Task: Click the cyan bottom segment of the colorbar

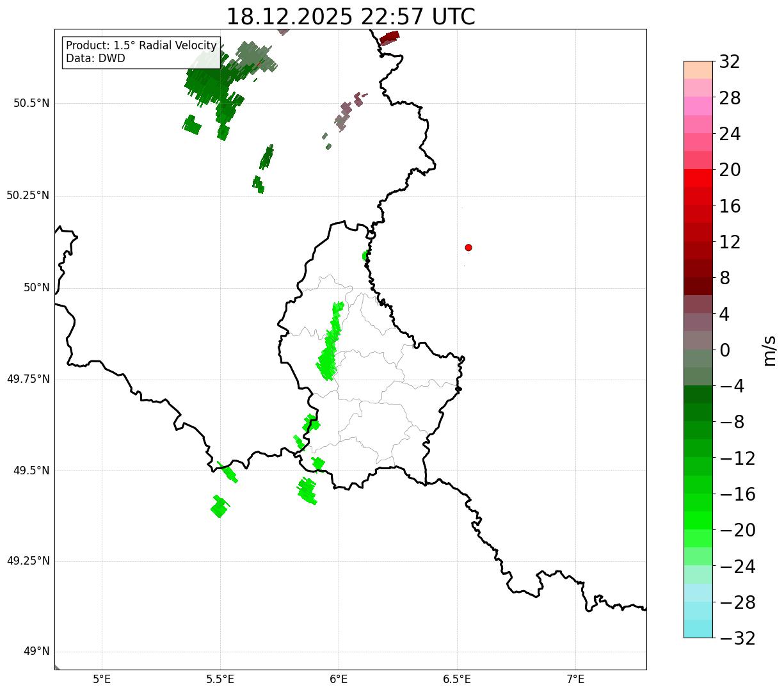Action: point(698,629)
